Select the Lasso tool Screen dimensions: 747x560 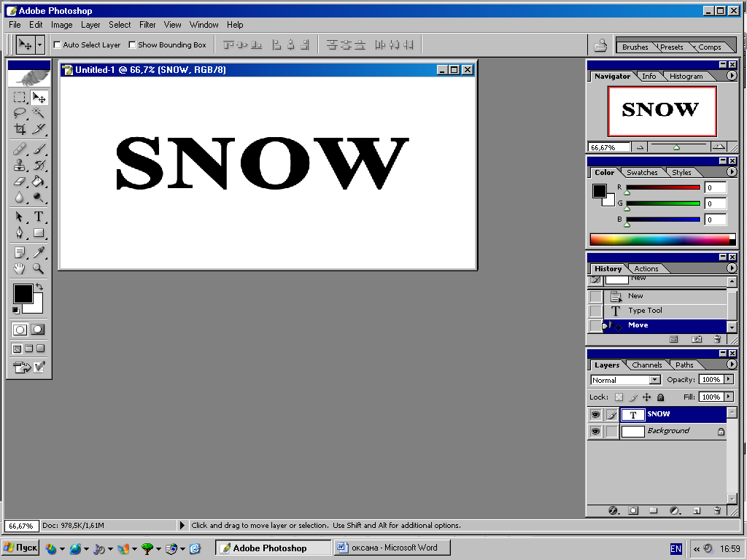tap(19, 113)
